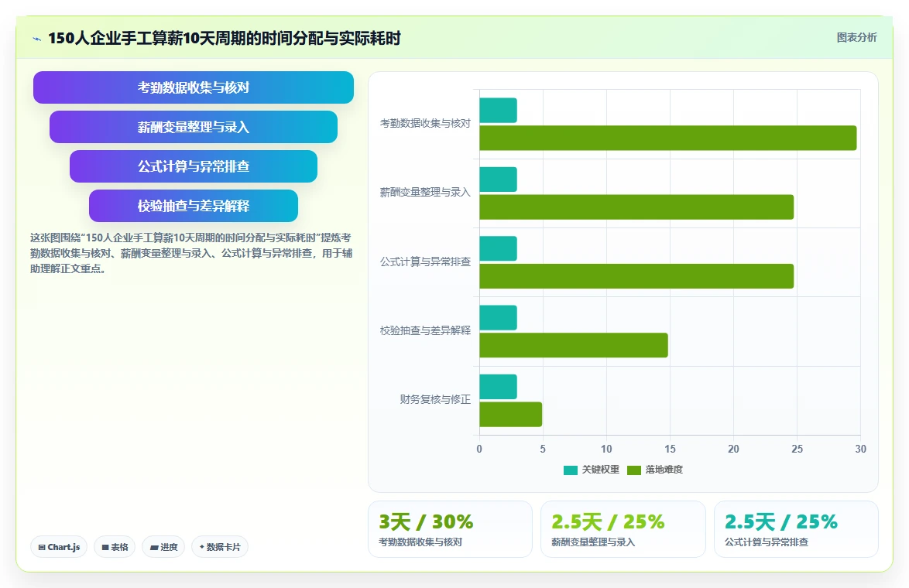Screen dimensions: 909x588
Task: Click the teal bar for 财务复核与修正
Action: tap(498, 387)
